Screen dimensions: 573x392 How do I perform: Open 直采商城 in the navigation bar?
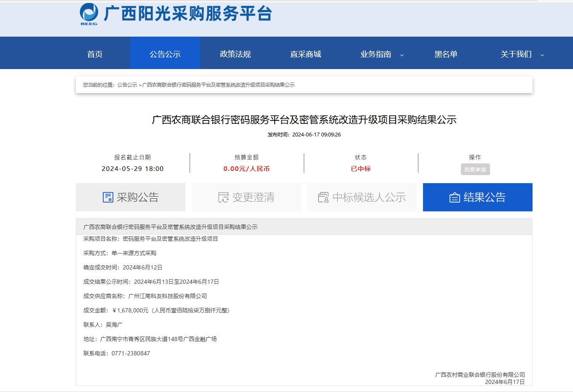pos(305,54)
